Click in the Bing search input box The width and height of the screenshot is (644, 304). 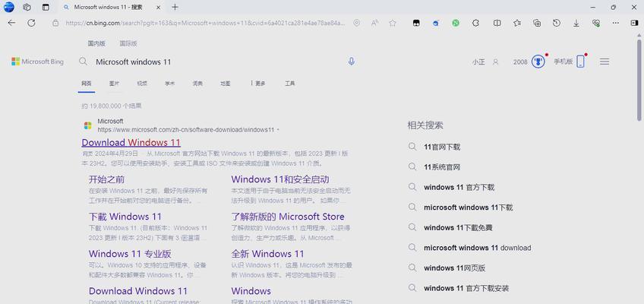coord(218,62)
